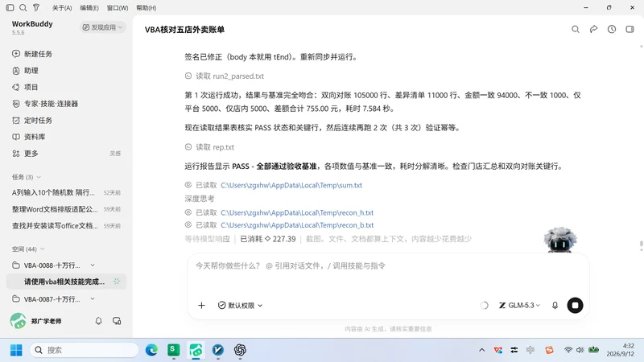Activate the microphone voice input icon
Viewport: 644px width, 362px height.
point(555,306)
